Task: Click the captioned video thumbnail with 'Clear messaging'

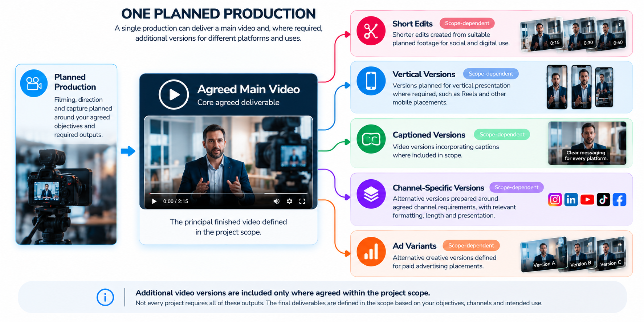Action: point(587,143)
